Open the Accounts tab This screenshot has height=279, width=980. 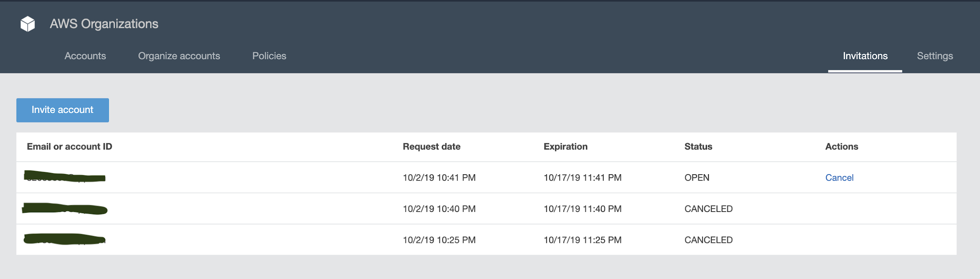[85, 56]
